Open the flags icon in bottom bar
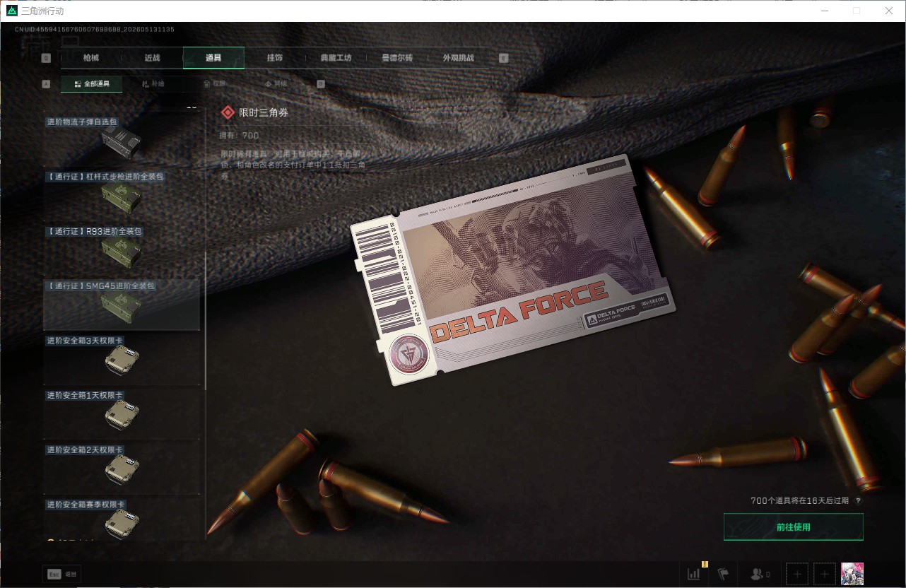This screenshot has width=906, height=588. [x=723, y=574]
